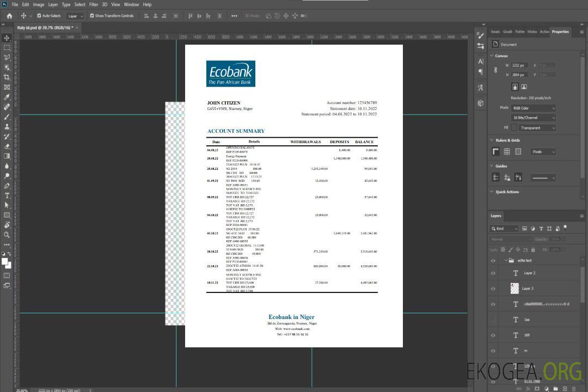This screenshot has width=588, height=392.
Task: Switch to the Properties panel tab
Action: click(560, 32)
